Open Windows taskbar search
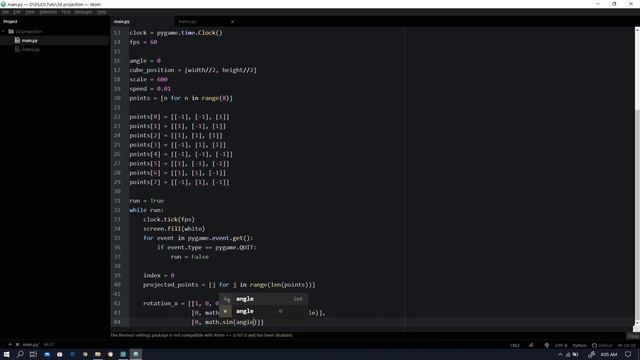This screenshot has height=360, width=640. click(20, 354)
